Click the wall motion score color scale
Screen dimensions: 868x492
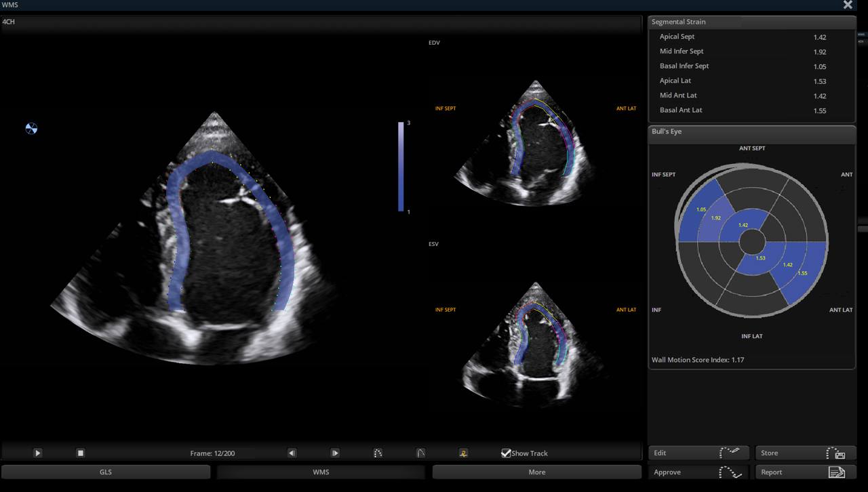pyautogui.click(x=401, y=167)
